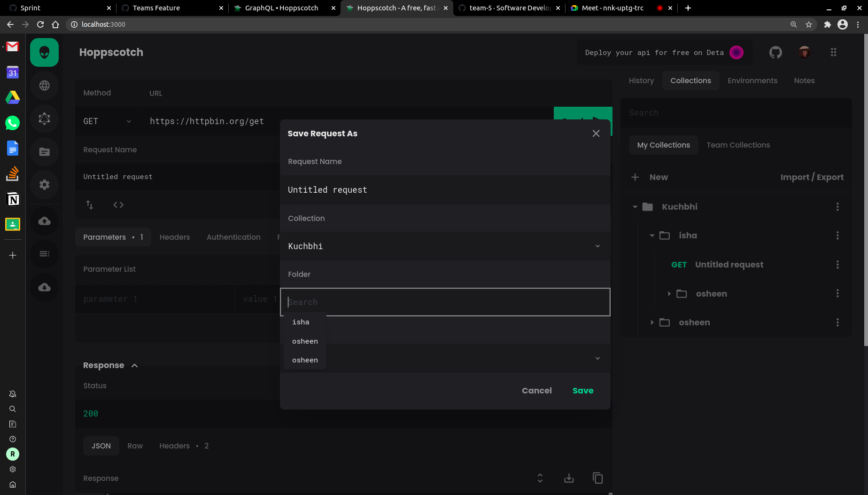Click Cancel in the dialog
The height and width of the screenshot is (495, 868).
coord(536,391)
